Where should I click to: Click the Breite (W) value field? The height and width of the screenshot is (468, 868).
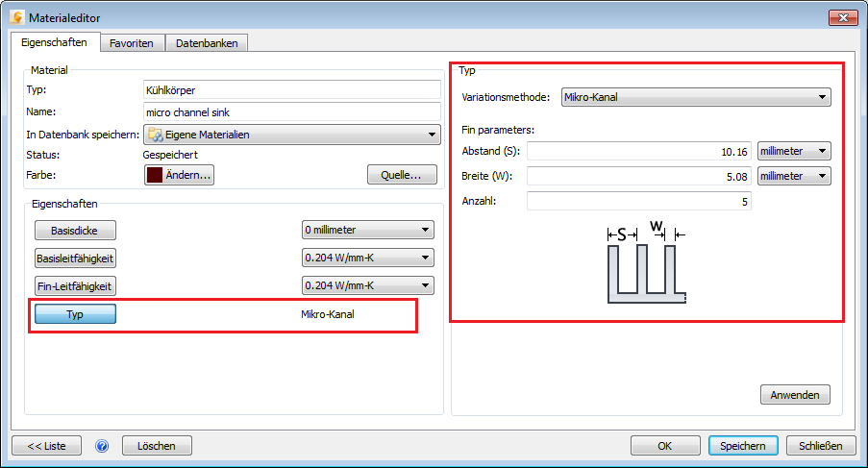coord(639,176)
